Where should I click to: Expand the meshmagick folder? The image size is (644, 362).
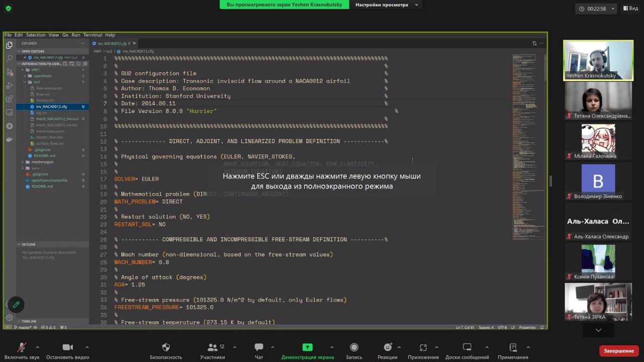tap(42, 162)
